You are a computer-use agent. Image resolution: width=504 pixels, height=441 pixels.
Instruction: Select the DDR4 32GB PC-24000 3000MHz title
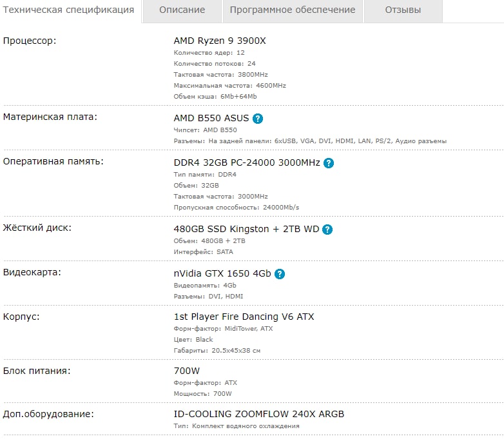pos(247,162)
